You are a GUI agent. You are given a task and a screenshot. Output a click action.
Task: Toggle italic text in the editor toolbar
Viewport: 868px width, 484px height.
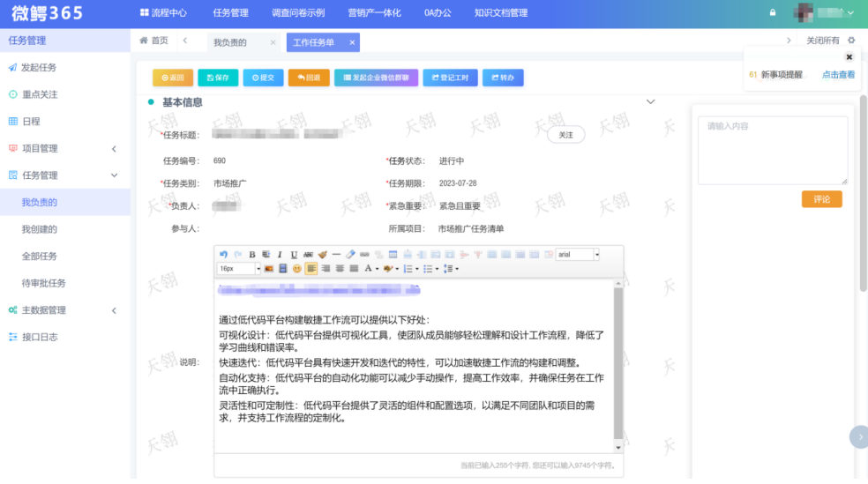coord(280,255)
